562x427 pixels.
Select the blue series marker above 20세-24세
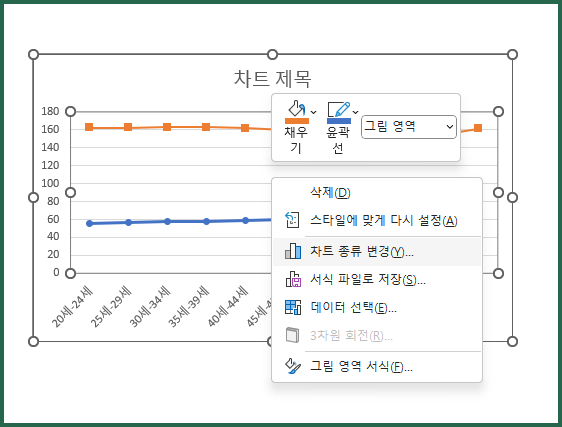90,223
